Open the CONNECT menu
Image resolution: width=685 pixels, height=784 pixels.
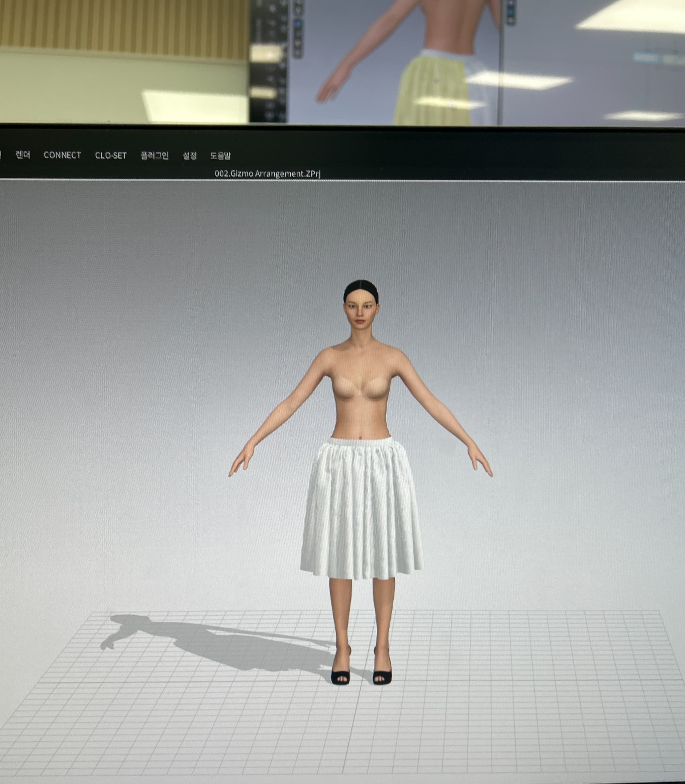point(62,155)
